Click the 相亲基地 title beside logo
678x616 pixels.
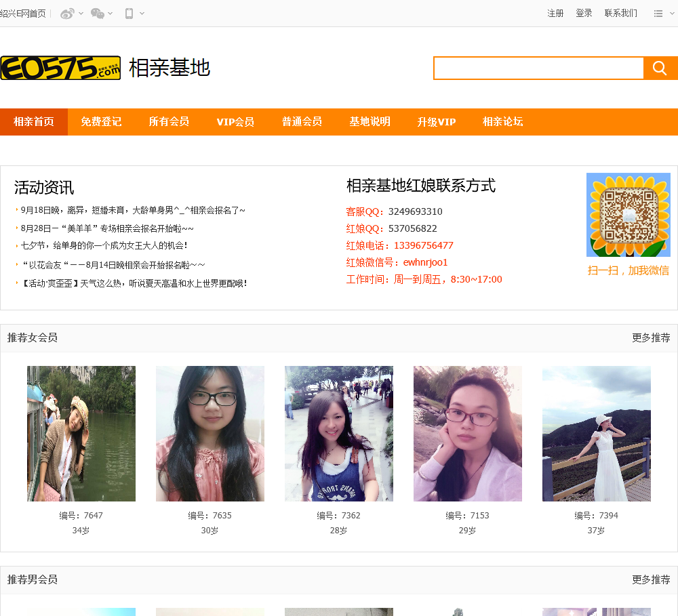pos(169,68)
